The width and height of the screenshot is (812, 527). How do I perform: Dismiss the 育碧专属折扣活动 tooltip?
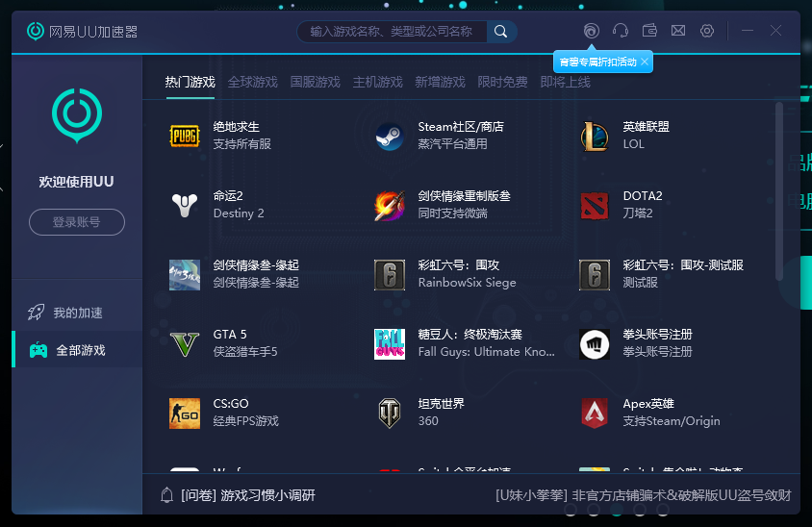coord(645,62)
